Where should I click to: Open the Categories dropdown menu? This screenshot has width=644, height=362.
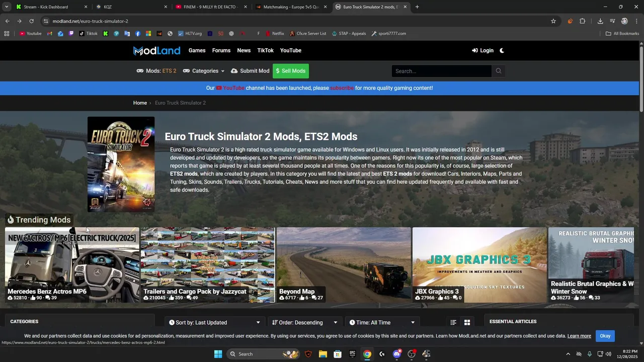click(x=204, y=71)
